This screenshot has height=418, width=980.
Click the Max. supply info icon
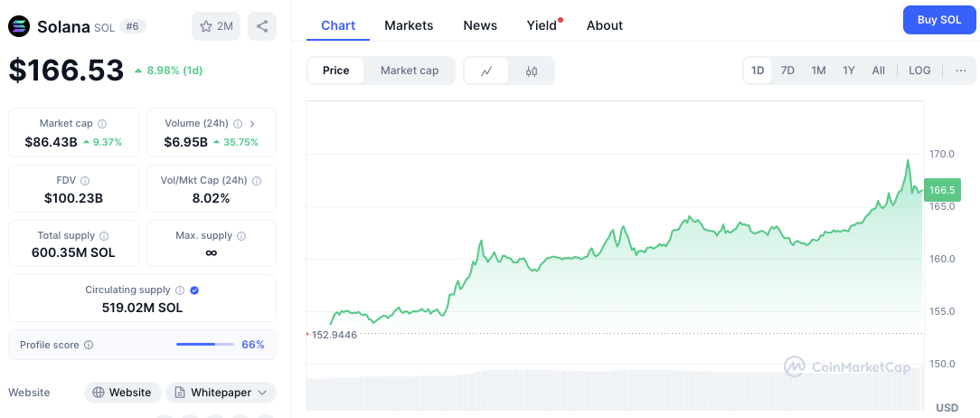click(x=240, y=235)
